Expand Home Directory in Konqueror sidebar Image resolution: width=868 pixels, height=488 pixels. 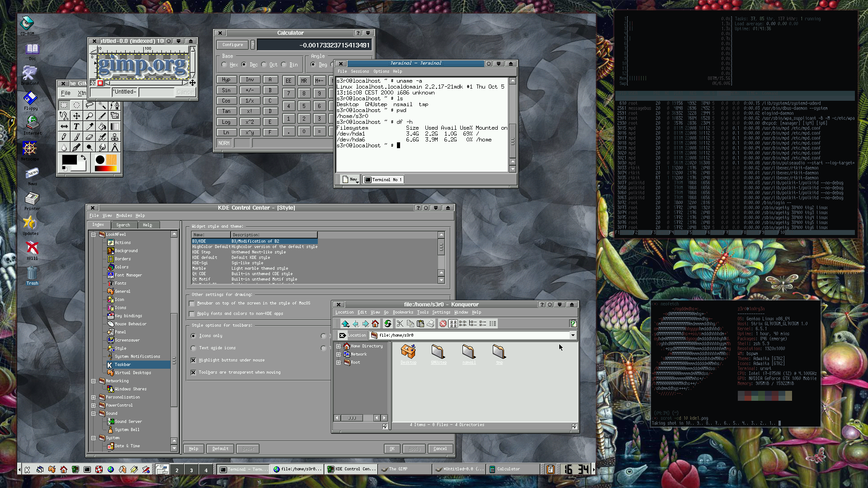338,347
